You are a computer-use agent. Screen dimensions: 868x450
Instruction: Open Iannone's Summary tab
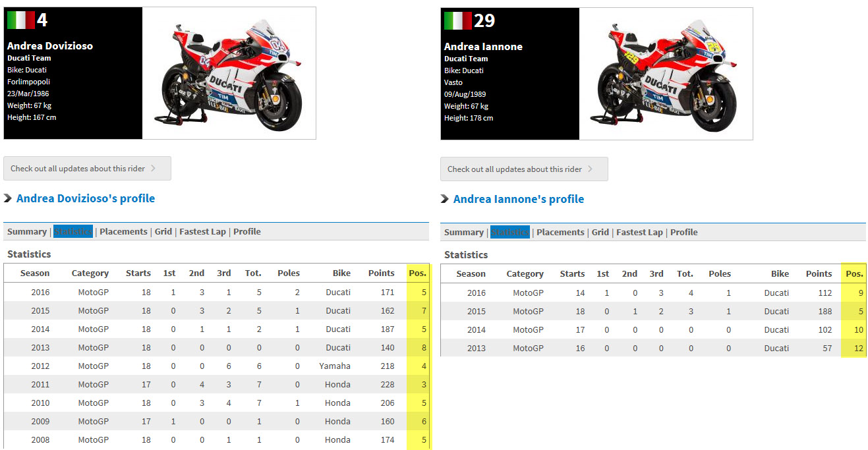pyautogui.click(x=463, y=233)
